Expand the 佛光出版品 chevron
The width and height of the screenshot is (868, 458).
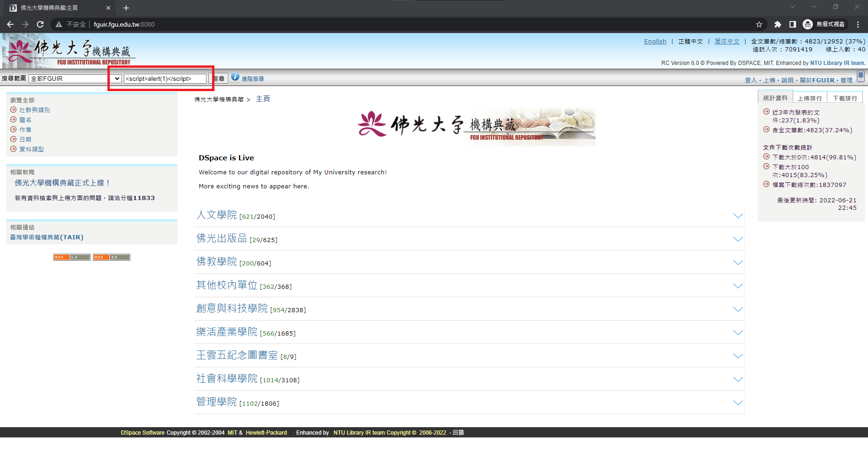click(x=738, y=239)
